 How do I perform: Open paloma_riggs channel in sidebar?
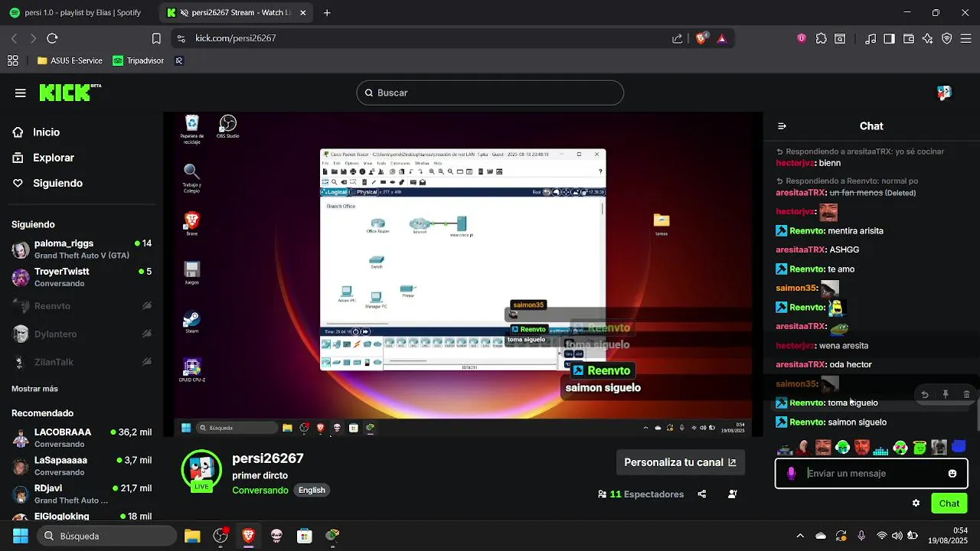81,249
